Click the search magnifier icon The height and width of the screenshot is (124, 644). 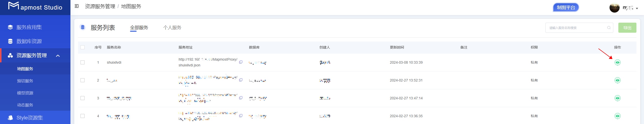coord(609,28)
